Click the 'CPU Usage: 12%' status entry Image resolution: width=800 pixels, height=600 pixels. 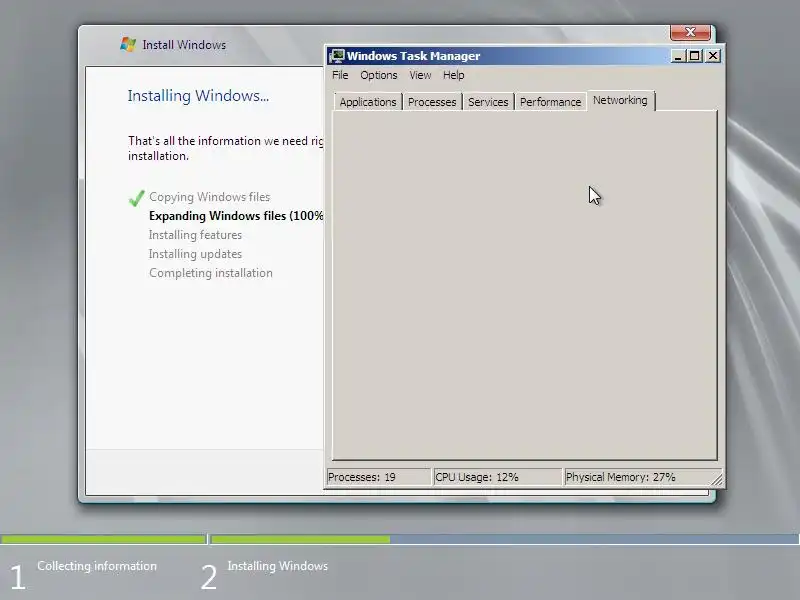(x=497, y=477)
